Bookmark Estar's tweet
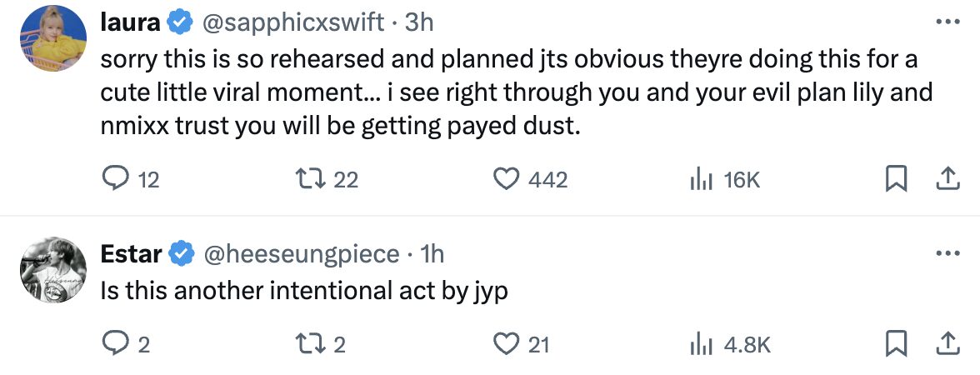 (896, 343)
